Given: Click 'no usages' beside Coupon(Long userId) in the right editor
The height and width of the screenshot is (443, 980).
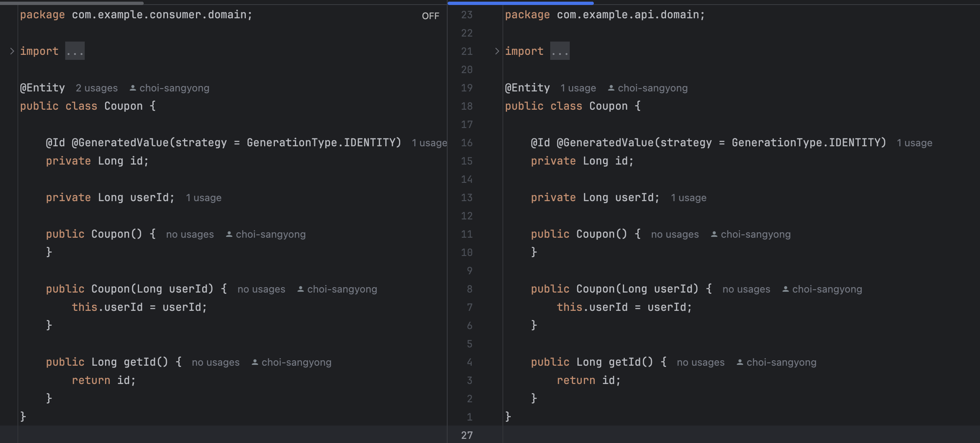Looking at the screenshot, I should coord(746,289).
